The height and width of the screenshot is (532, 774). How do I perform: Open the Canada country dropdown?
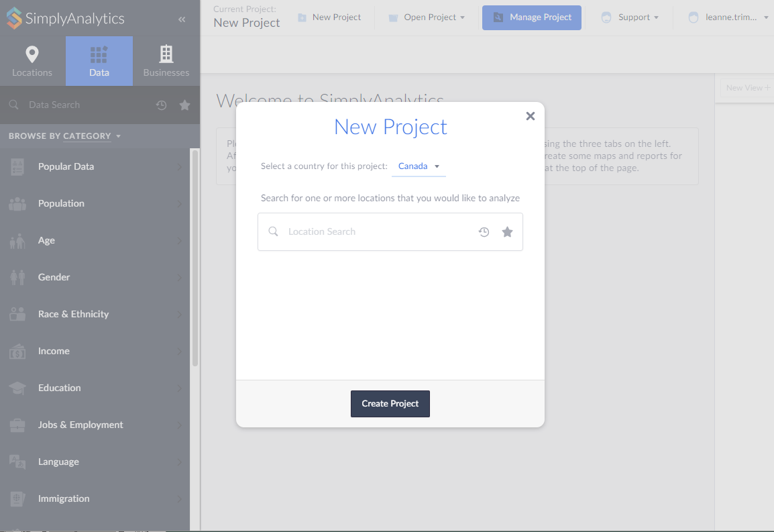419,166
